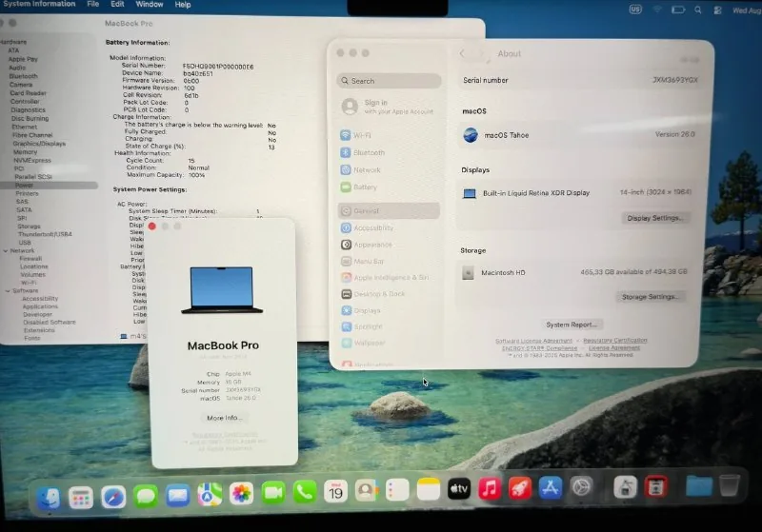Open Reminders in the Dock
Screen dimensions: 762x532
[397, 490]
